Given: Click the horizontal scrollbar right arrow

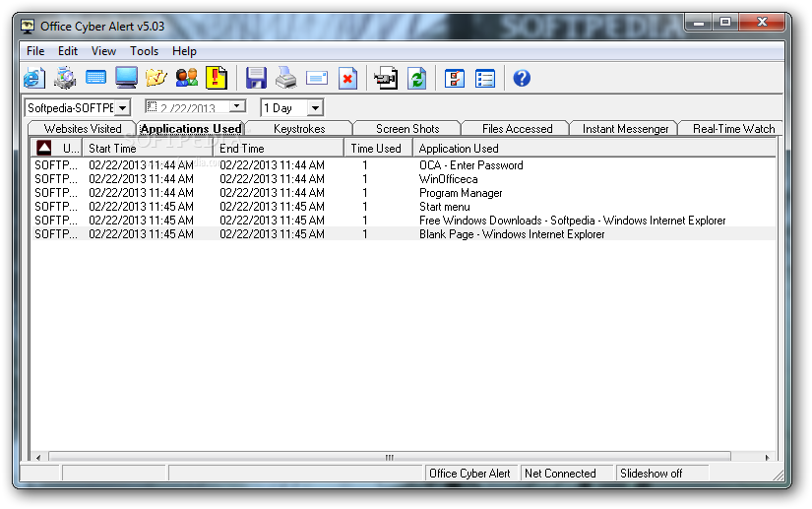Looking at the screenshot, I should (x=768, y=457).
